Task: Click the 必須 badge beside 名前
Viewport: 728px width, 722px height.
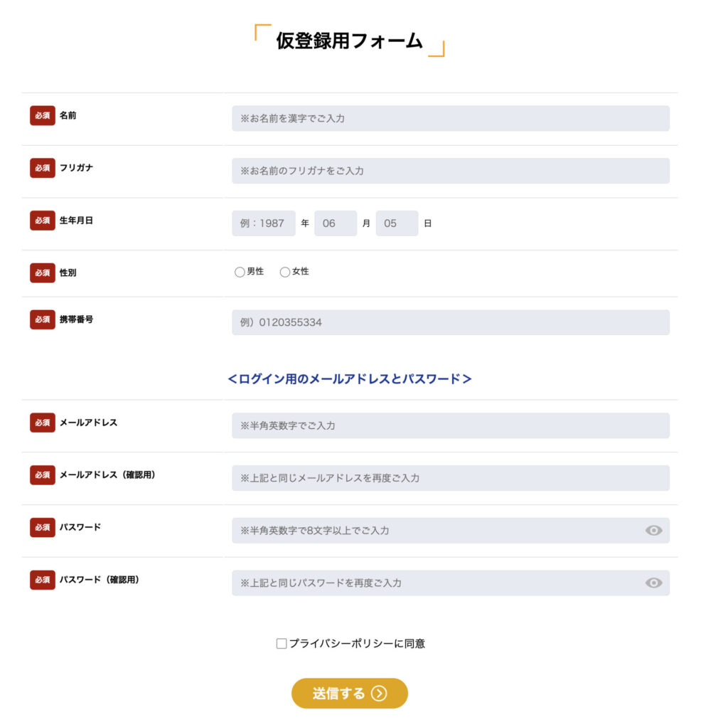Action: tap(43, 115)
